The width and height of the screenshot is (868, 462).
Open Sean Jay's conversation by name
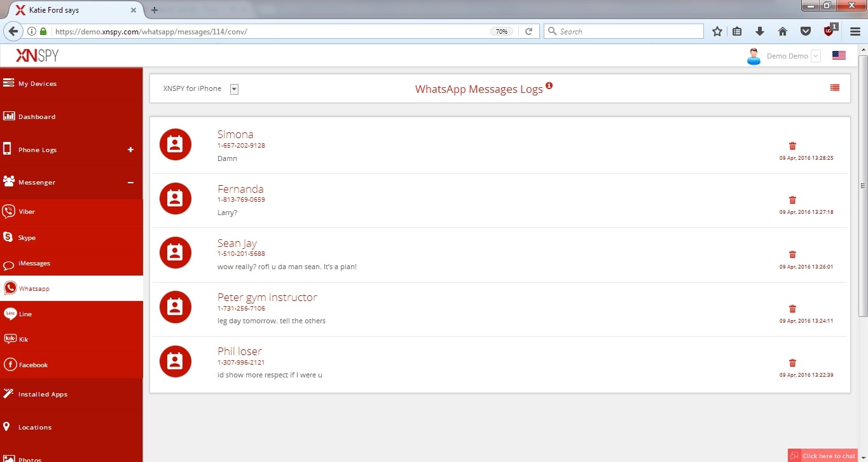tap(237, 243)
